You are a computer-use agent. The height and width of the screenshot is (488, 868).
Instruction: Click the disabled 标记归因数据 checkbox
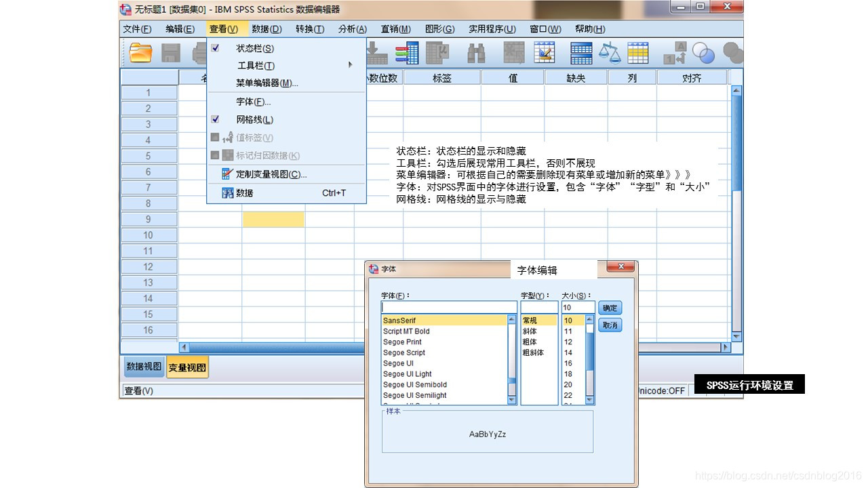[215, 155]
